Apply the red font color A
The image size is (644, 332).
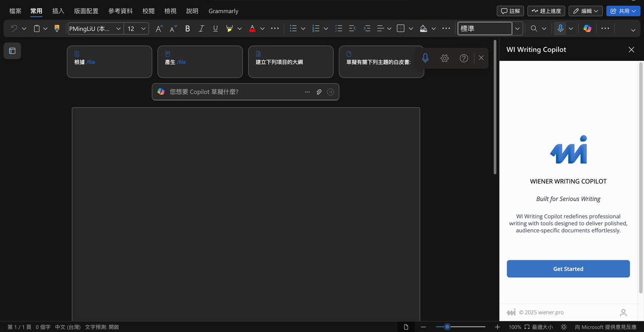[x=252, y=29]
